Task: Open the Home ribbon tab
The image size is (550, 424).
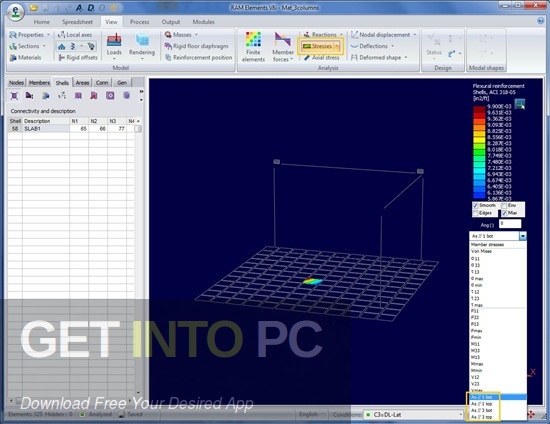Action: click(42, 22)
